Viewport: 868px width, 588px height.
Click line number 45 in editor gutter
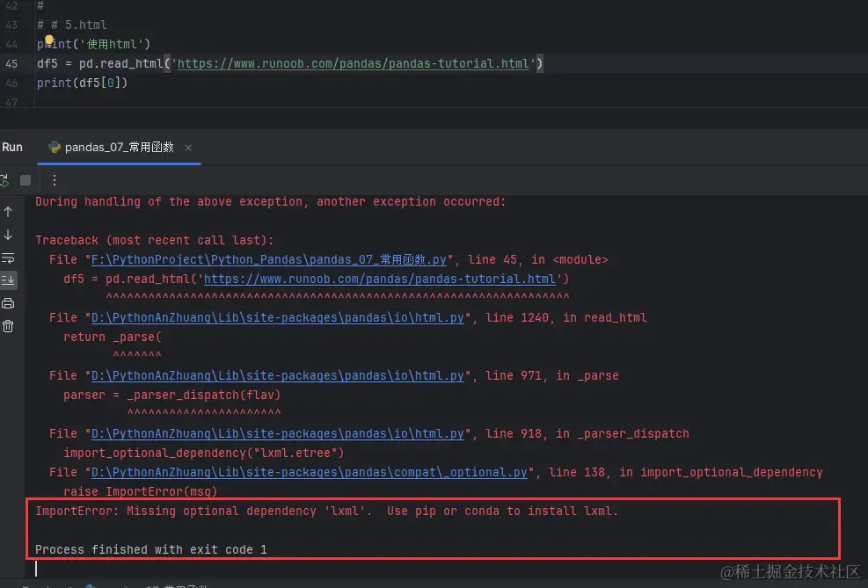point(11,63)
